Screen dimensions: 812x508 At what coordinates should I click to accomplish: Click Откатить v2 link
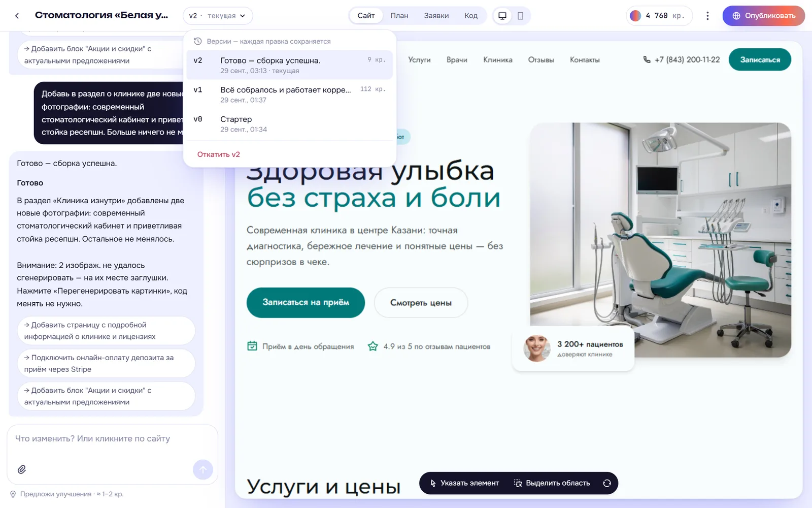[x=219, y=154]
